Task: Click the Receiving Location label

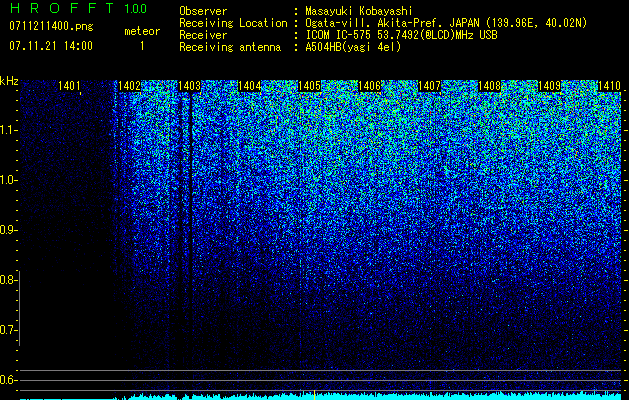Action: 233,23
